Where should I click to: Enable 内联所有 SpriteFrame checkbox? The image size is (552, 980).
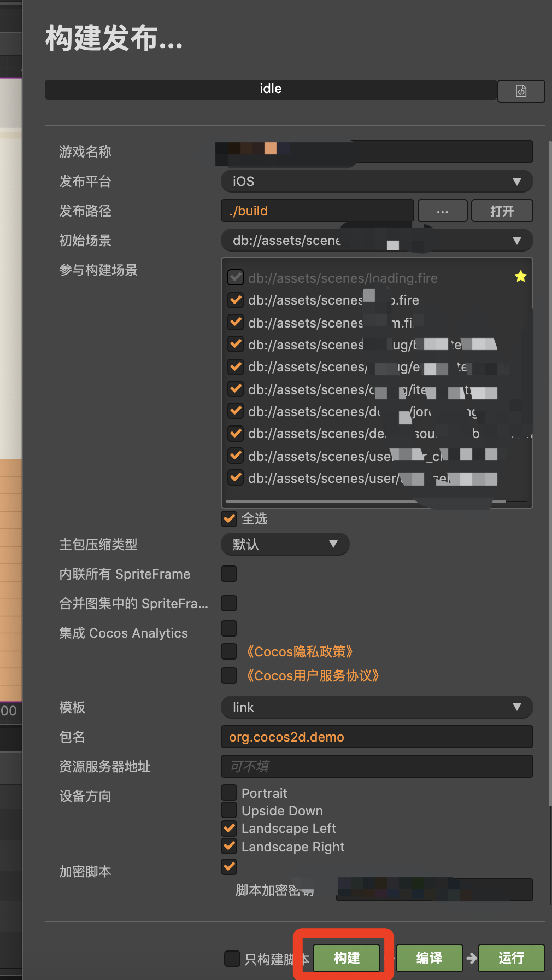tap(229, 574)
